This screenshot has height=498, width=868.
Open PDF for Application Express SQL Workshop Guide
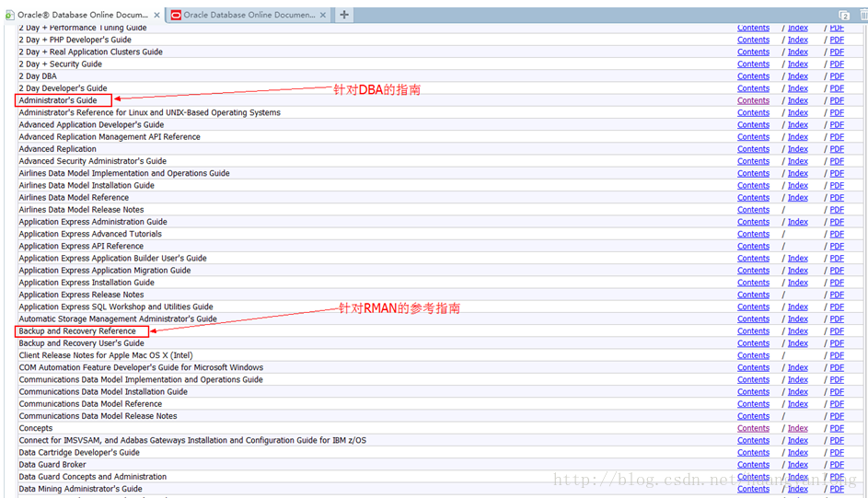pyautogui.click(x=837, y=307)
